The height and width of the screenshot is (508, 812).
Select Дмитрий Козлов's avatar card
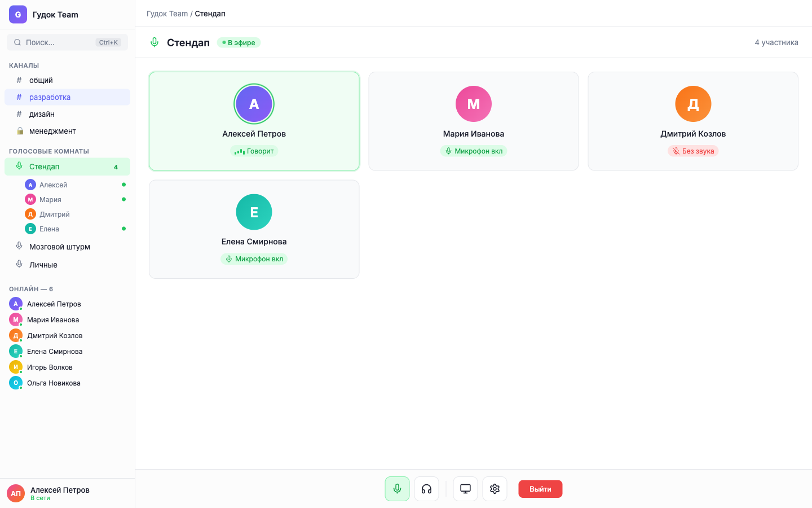point(692,104)
